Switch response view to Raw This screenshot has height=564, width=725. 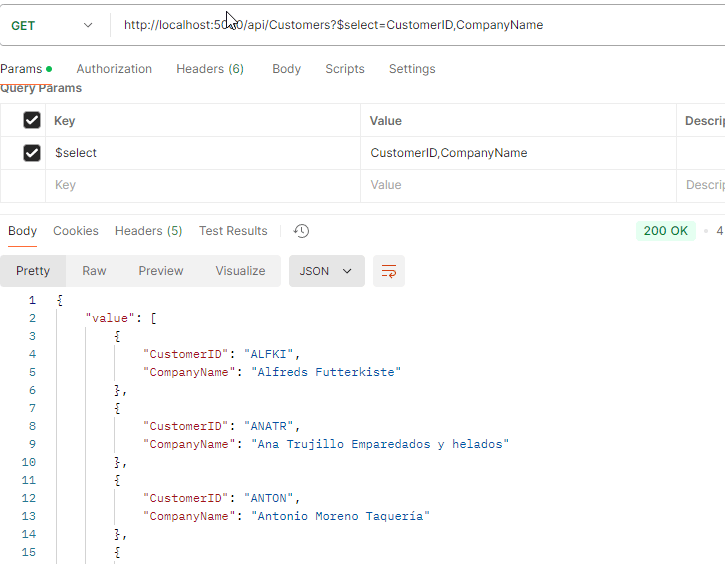94,271
